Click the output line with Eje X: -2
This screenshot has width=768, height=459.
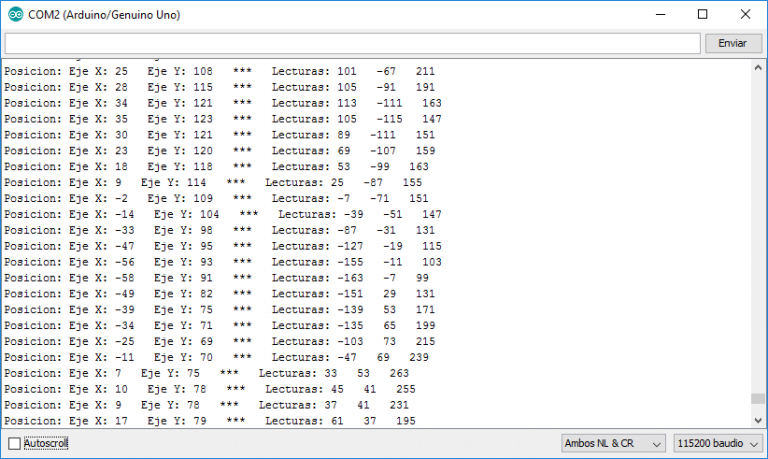pos(220,198)
